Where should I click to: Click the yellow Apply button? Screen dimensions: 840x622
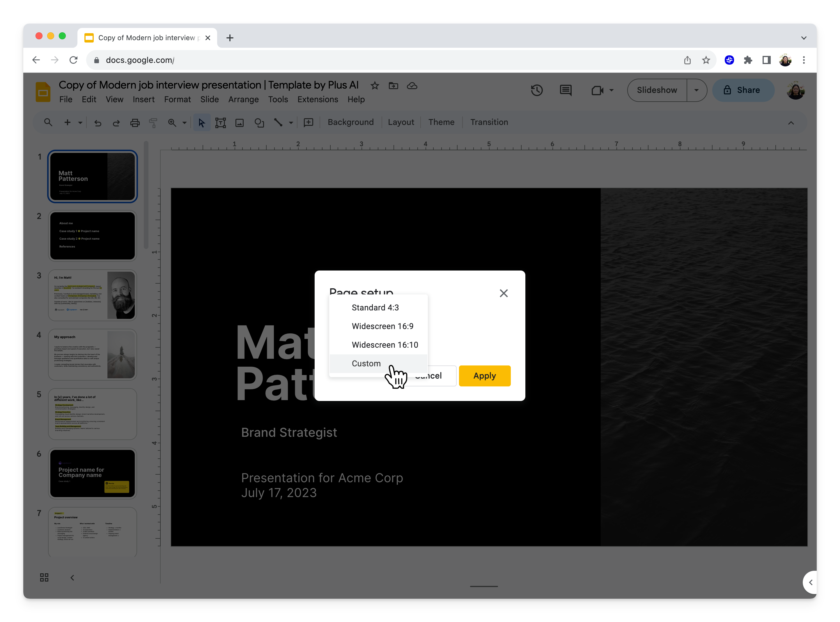pos(484,376)
